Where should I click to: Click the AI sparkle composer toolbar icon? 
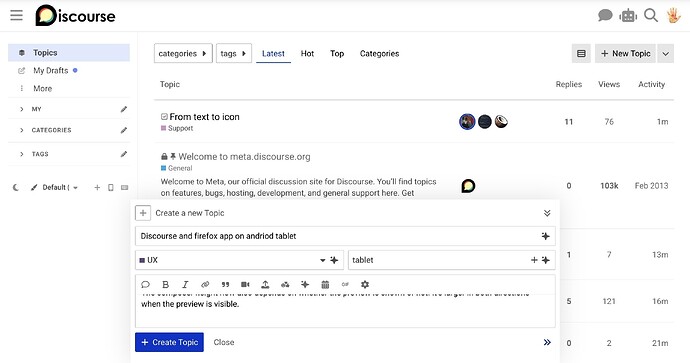pyautogui.click(x=305, y=285)
